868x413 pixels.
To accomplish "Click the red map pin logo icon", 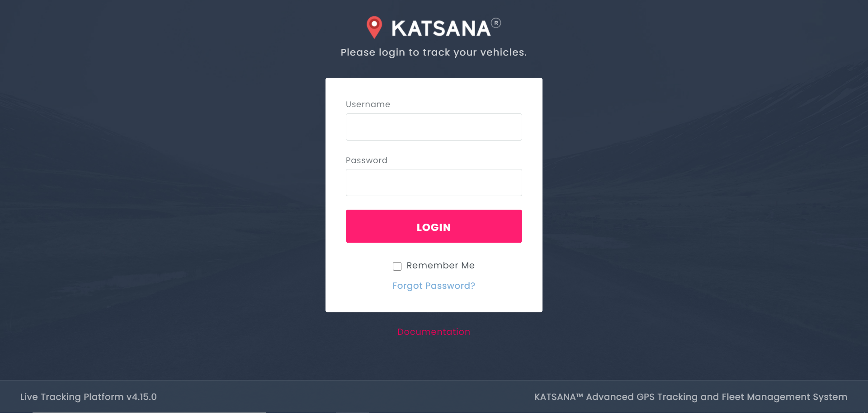I will [374, 27].
